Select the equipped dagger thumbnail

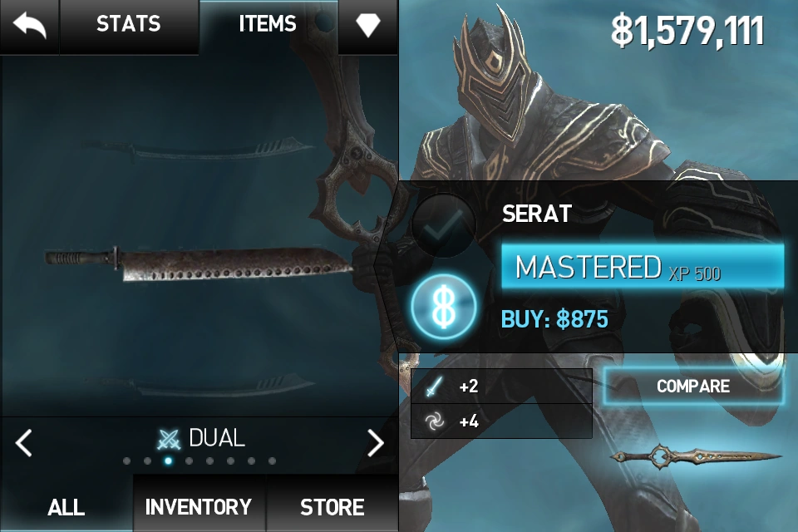pos(695,456)
